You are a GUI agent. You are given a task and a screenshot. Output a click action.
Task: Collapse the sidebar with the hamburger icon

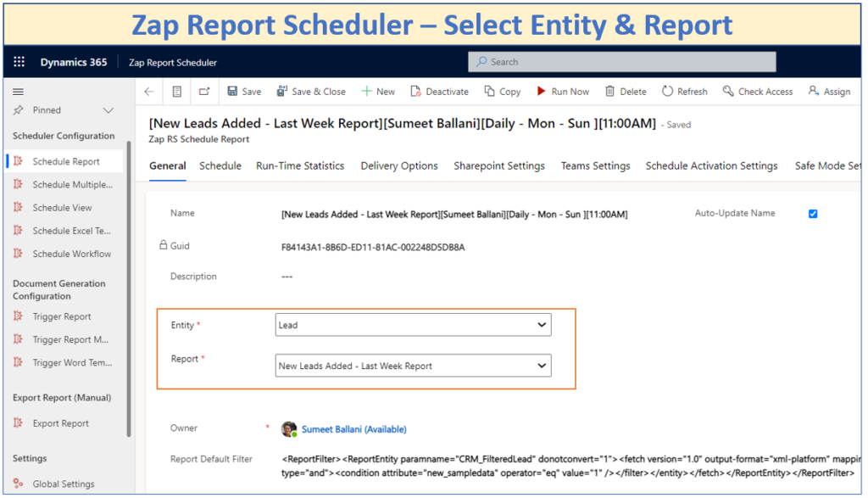pyautogui.click(x=19, y=92)
